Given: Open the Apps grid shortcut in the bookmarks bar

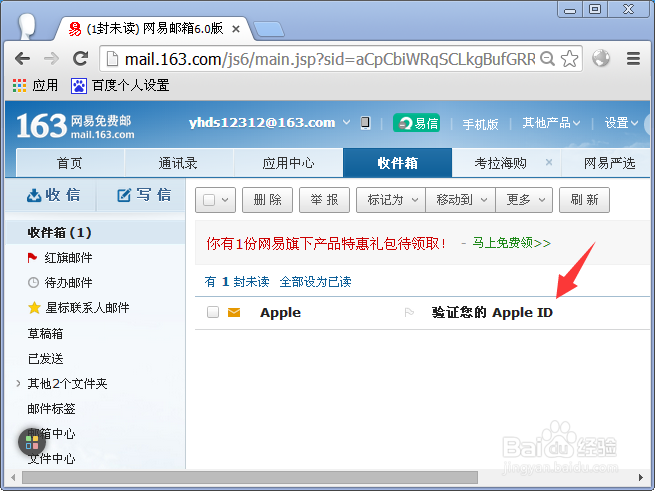Looking at the screenshot, I should tap(35, 85).
